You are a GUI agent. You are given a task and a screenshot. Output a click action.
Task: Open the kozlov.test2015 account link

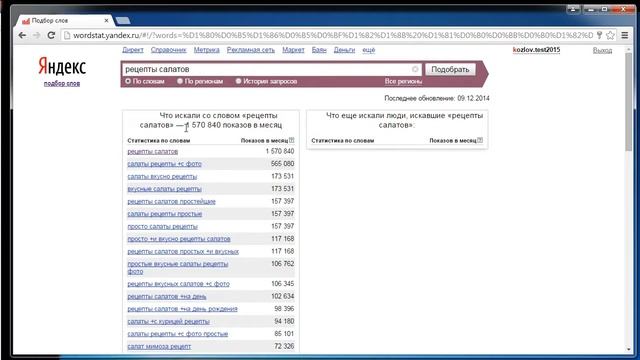536,50
